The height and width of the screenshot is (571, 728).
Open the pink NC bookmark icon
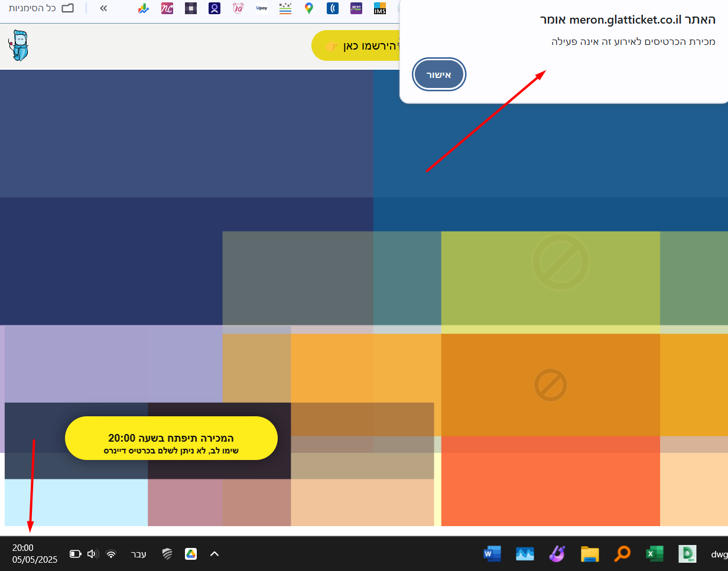(x=167, y=8)
